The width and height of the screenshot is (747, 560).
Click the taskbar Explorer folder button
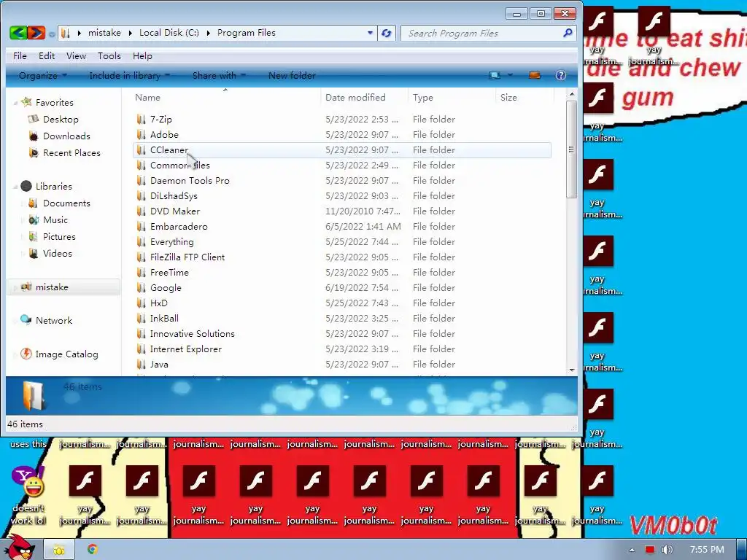pos(59,550)
